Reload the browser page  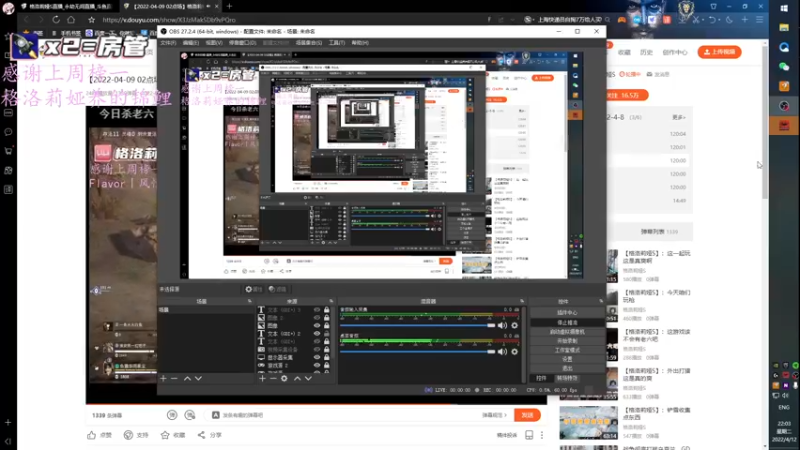56,19
